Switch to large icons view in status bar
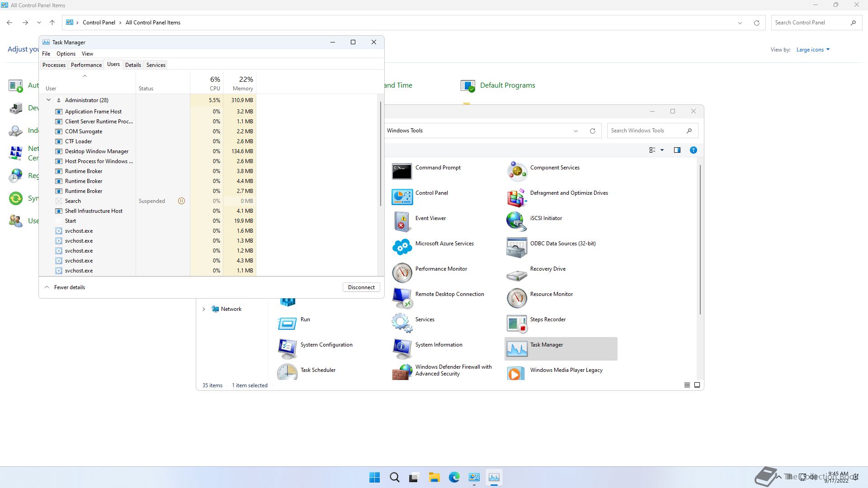 [697, 385]
